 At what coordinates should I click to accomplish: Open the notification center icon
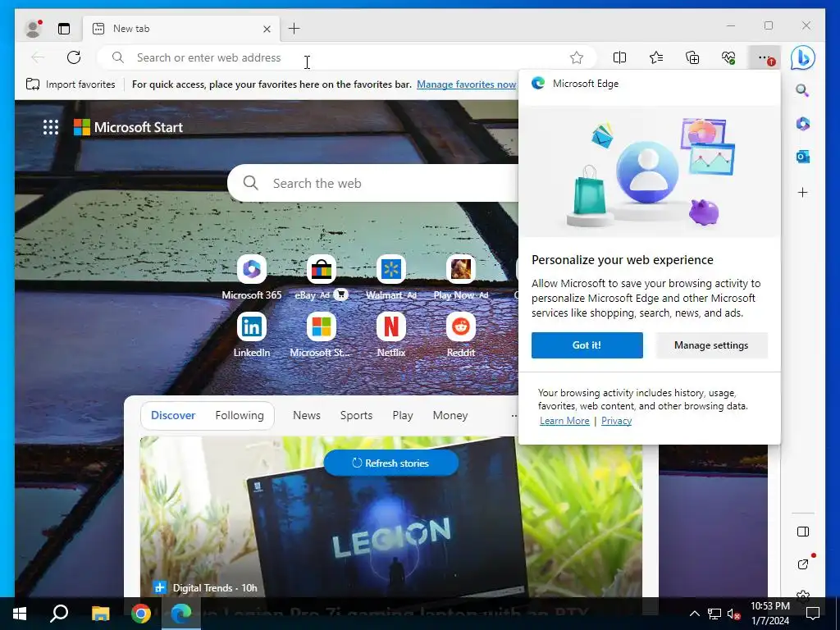[813, 614]
